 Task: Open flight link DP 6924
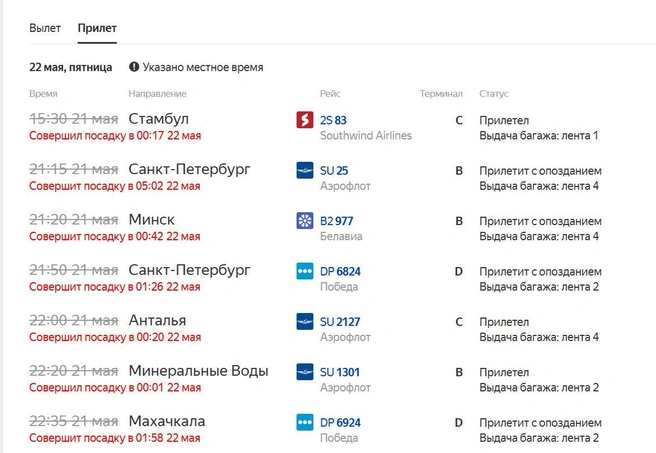click(x=340, y=422)
